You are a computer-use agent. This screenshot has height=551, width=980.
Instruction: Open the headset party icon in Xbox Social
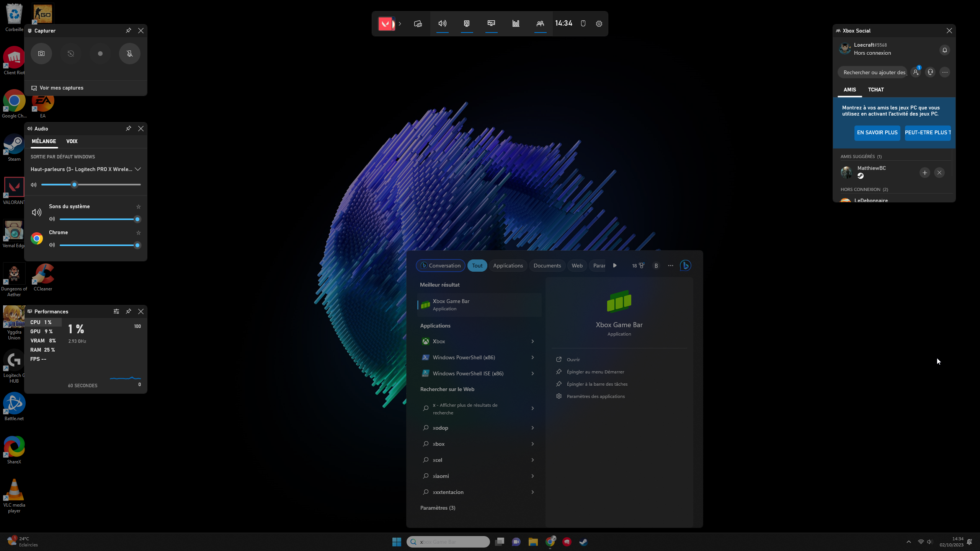pos(931,72)
